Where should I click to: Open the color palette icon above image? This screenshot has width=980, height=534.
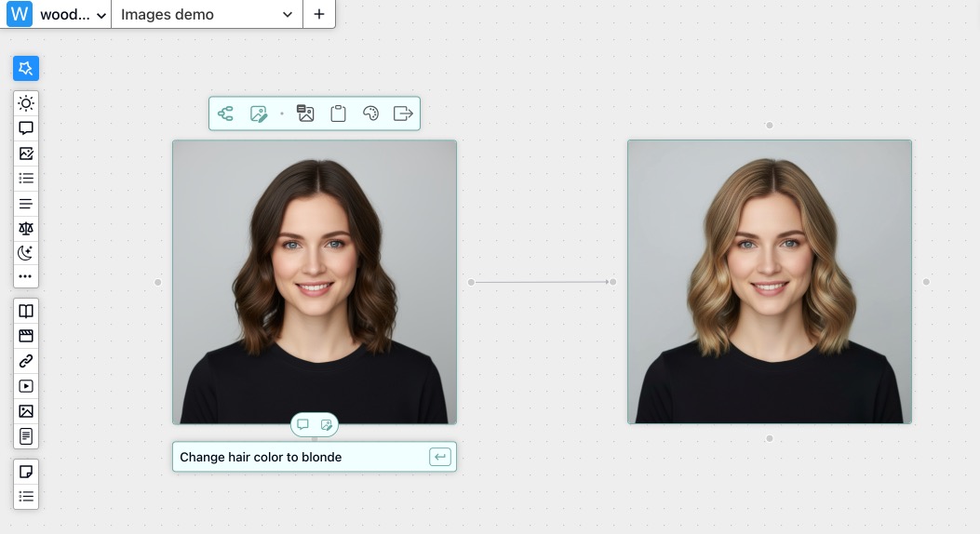pos(370,113)
